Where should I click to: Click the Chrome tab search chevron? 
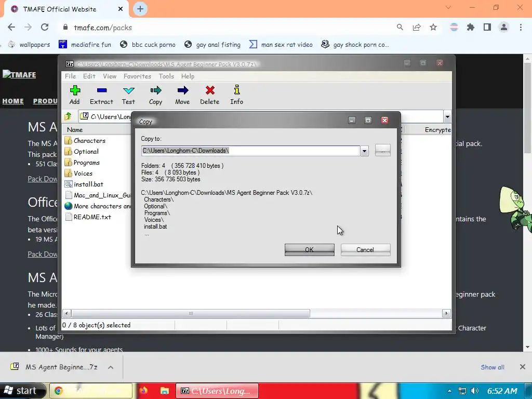point(448,7)
